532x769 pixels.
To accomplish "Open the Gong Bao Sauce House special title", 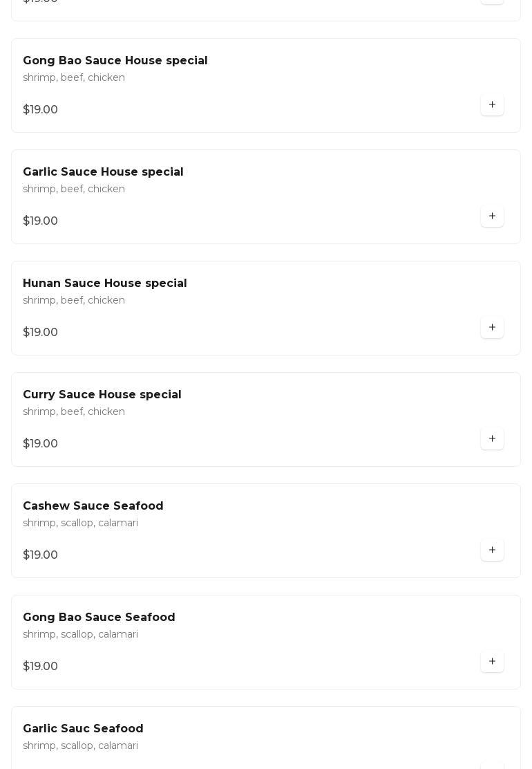I will click(115, 60).
